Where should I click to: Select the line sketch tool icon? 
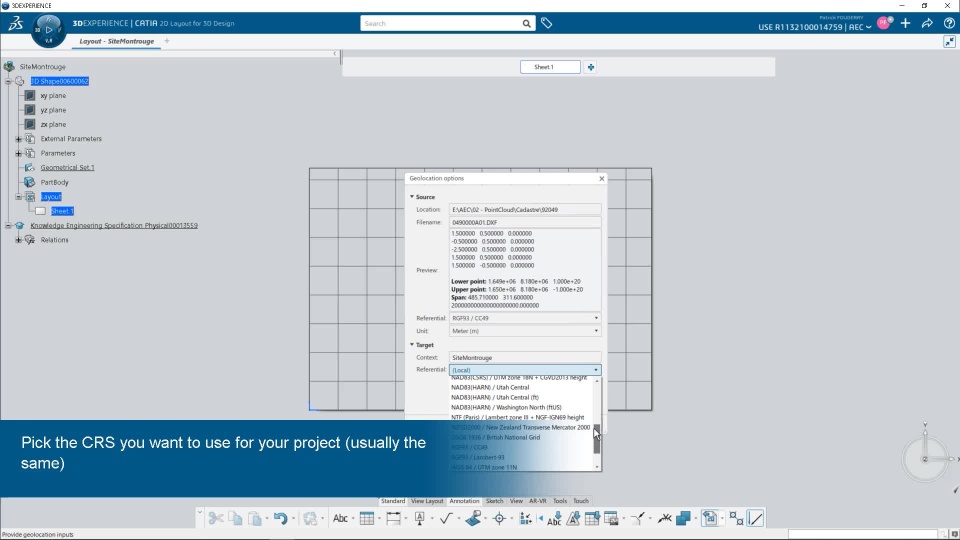pos(756,519)
